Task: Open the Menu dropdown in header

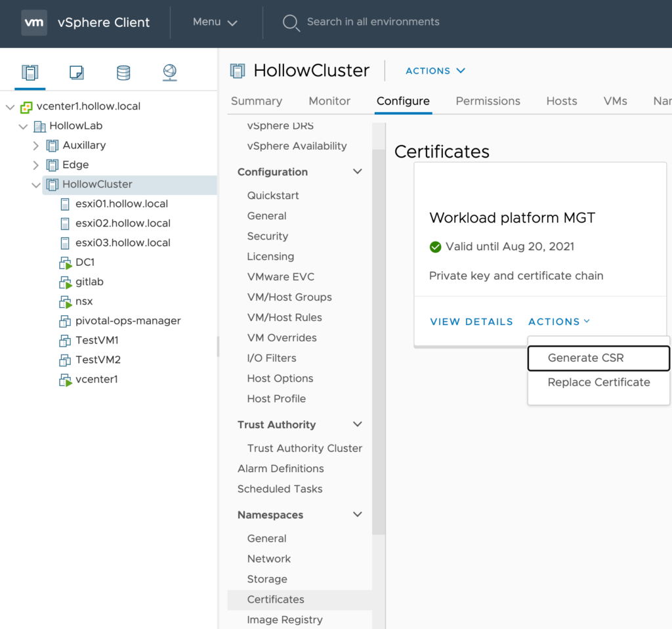Action: point(215,22)
